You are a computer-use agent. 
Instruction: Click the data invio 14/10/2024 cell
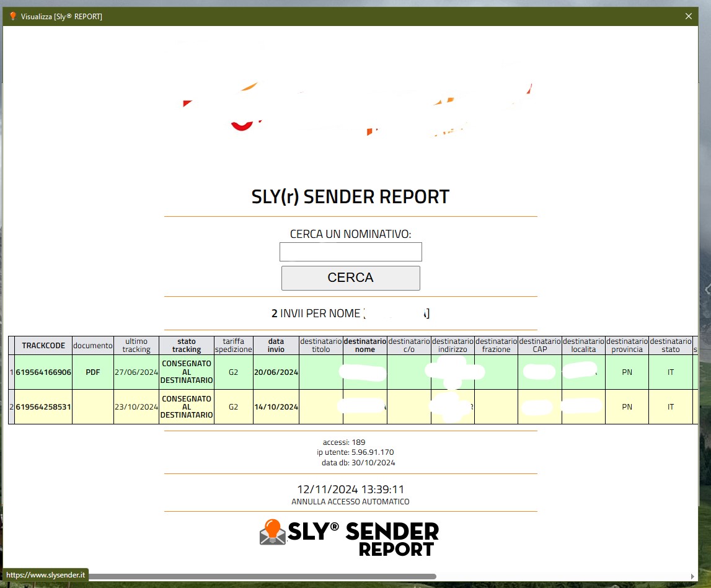[x=276, y=406]
